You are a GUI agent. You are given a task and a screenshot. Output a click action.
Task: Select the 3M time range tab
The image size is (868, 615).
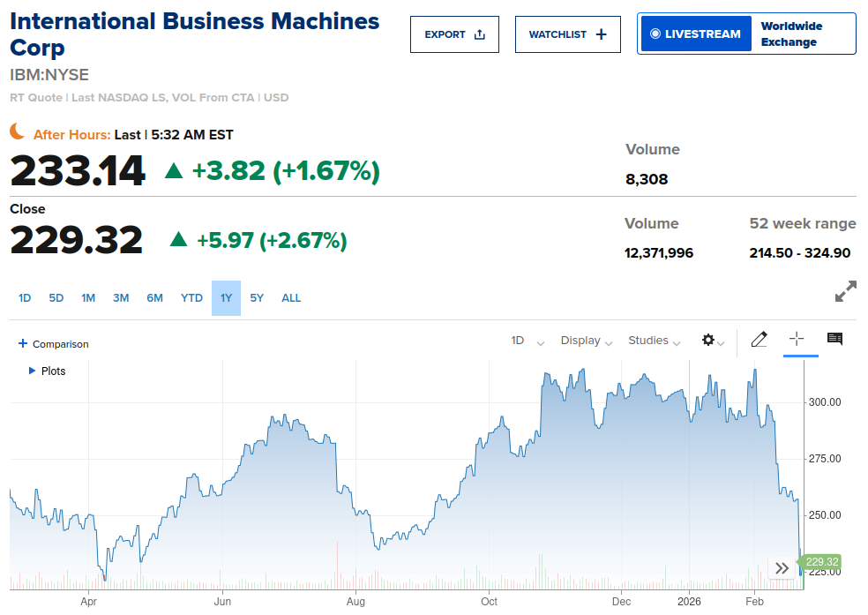pyautogui.click(x=121, y=298)
